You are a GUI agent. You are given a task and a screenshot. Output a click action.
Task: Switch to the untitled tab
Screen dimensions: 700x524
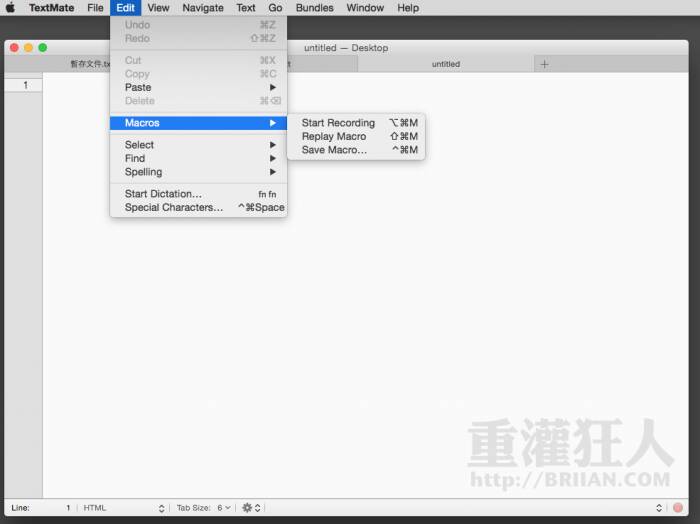point(446,64)
